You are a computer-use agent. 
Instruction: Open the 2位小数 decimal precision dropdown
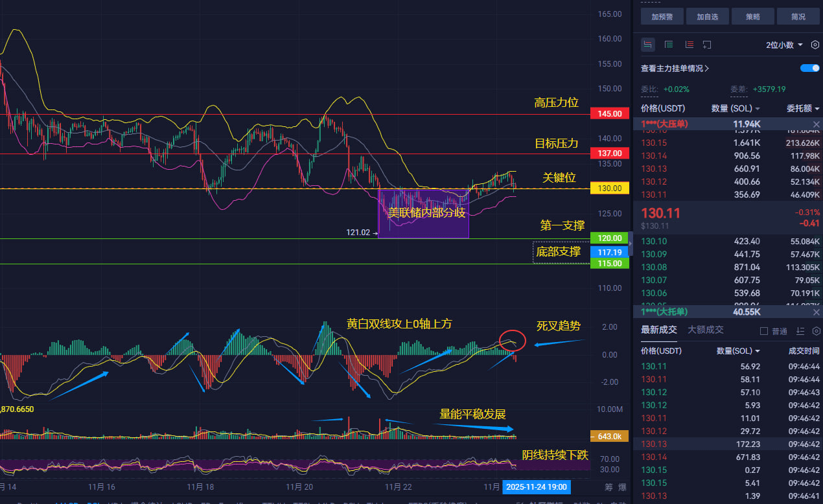click(785, 45)
